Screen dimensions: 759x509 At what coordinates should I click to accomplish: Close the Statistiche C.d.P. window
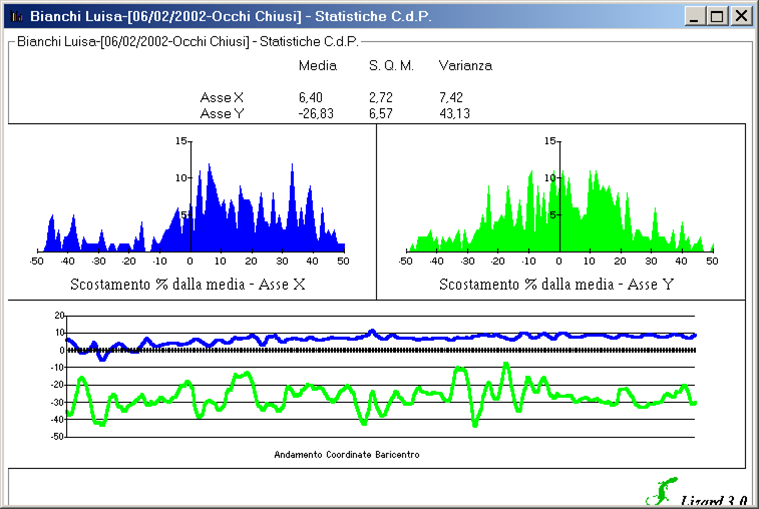pos(741,16)
